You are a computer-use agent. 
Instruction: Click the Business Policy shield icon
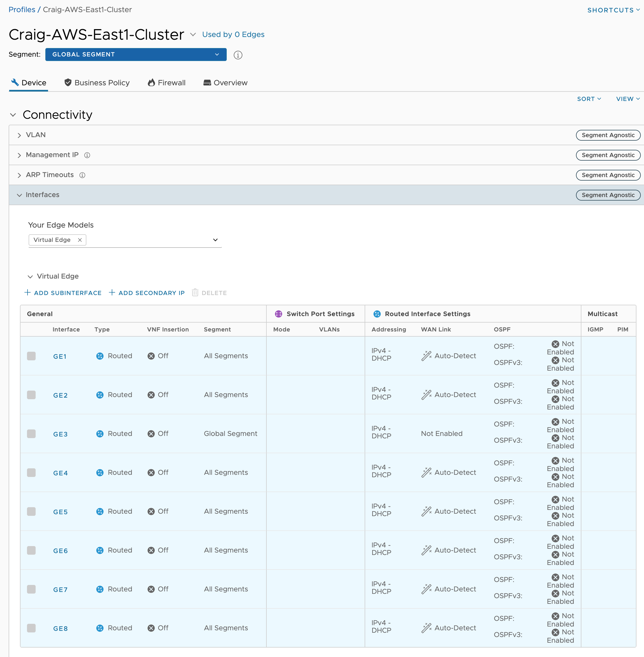[x=68, y=82]
